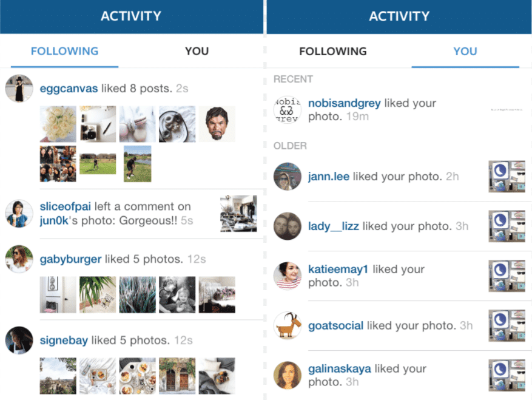
Task: Open nobisandgrey's logo avatar
Action: point(288,110)
